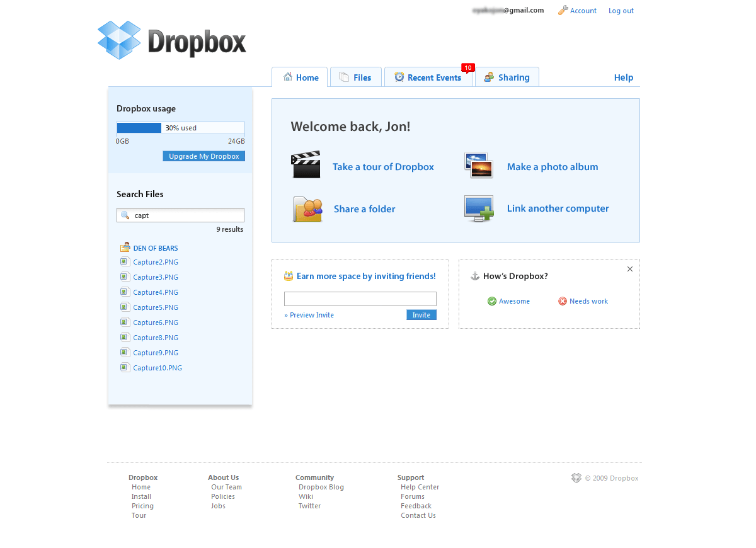Open the Capture5.PNG file link
The width and height of the screenshot is (756, 548).
(x=156, y=307)
